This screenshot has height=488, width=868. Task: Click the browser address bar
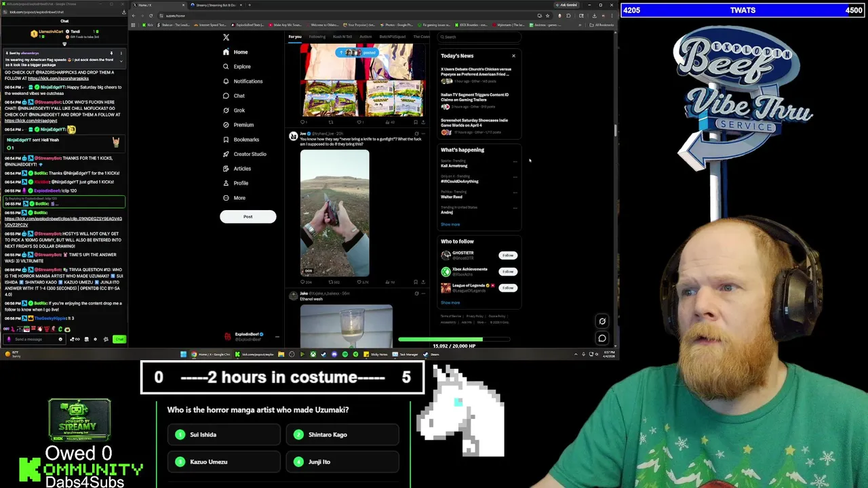[x=349, y=15]
